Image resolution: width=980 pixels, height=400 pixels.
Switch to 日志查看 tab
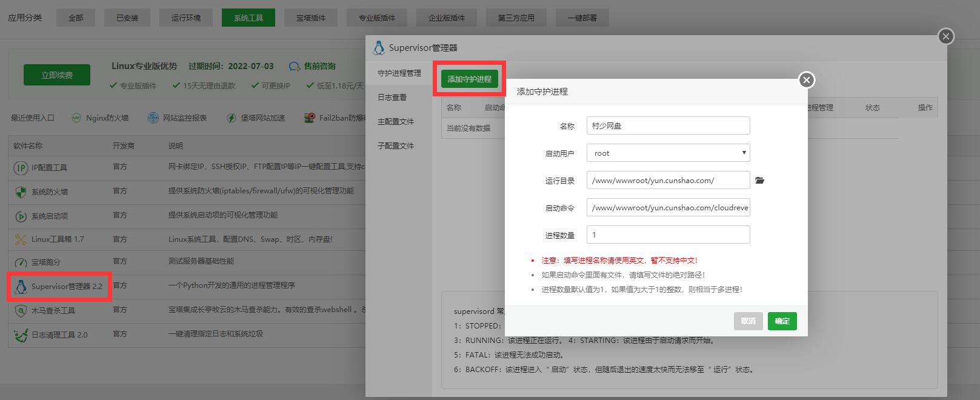click(x=392, y=98)
